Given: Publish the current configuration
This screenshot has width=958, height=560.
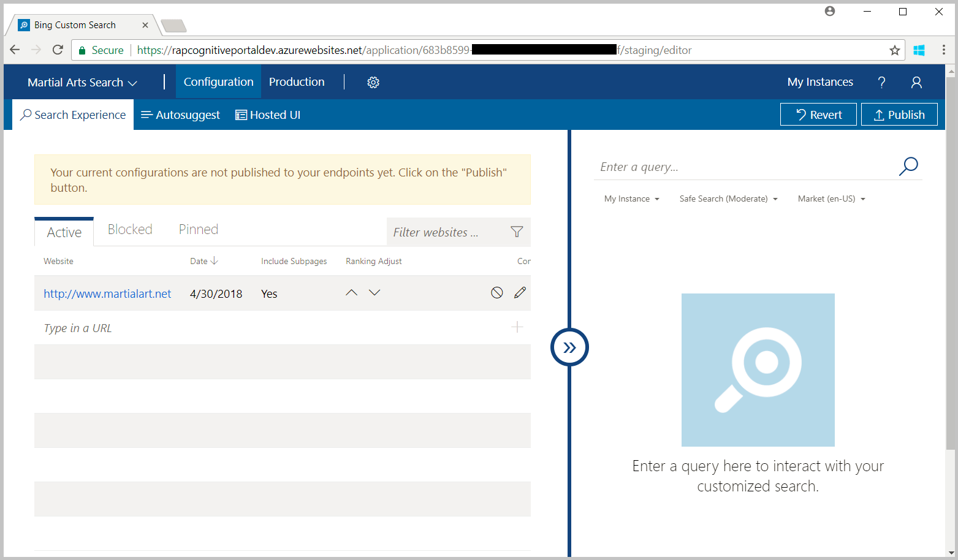Looking at the screenshot, I should pos(899,114).
